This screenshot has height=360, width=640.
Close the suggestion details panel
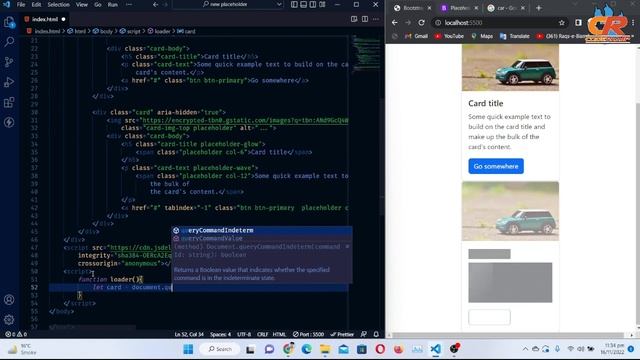347,247
